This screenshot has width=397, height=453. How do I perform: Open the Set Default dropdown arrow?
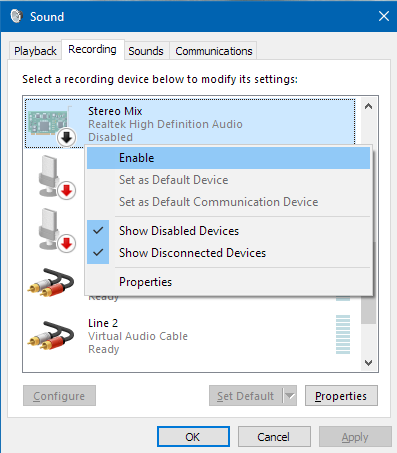[290, 396]
